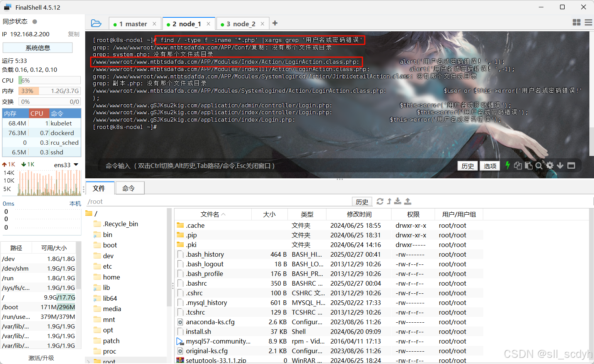
Task: Close the 3 node_2 tab
Action: click(262, 24)
